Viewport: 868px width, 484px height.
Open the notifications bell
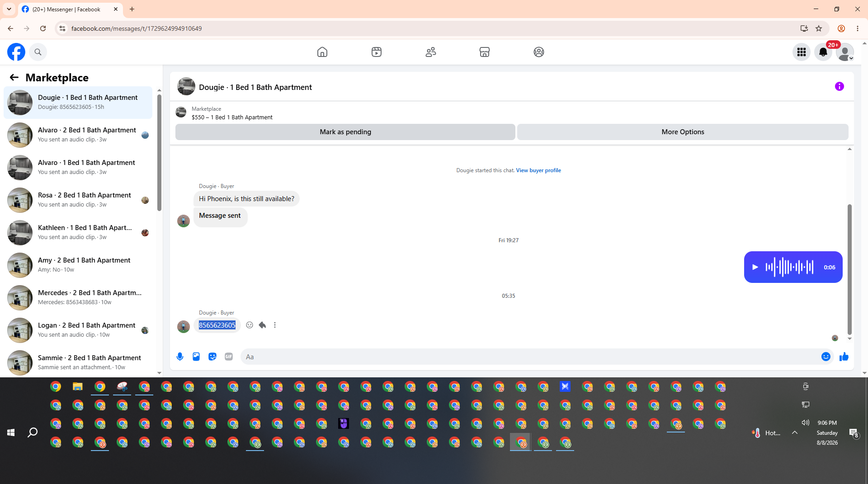823,52
